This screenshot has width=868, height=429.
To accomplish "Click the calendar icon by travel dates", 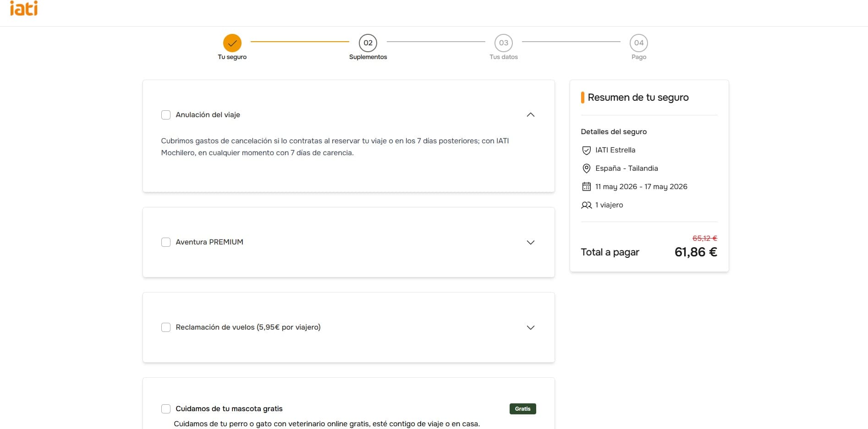I will (x=586, y=186).
